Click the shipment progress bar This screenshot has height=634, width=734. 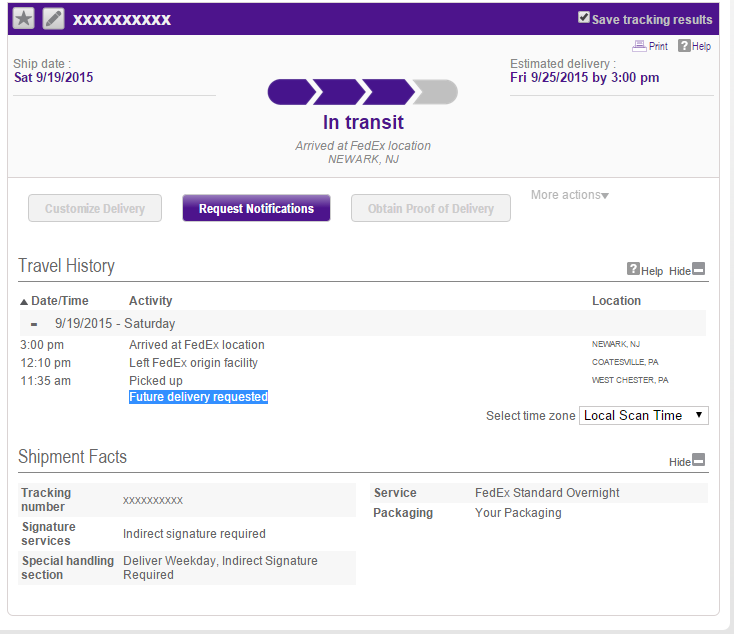tap(362, 92)
